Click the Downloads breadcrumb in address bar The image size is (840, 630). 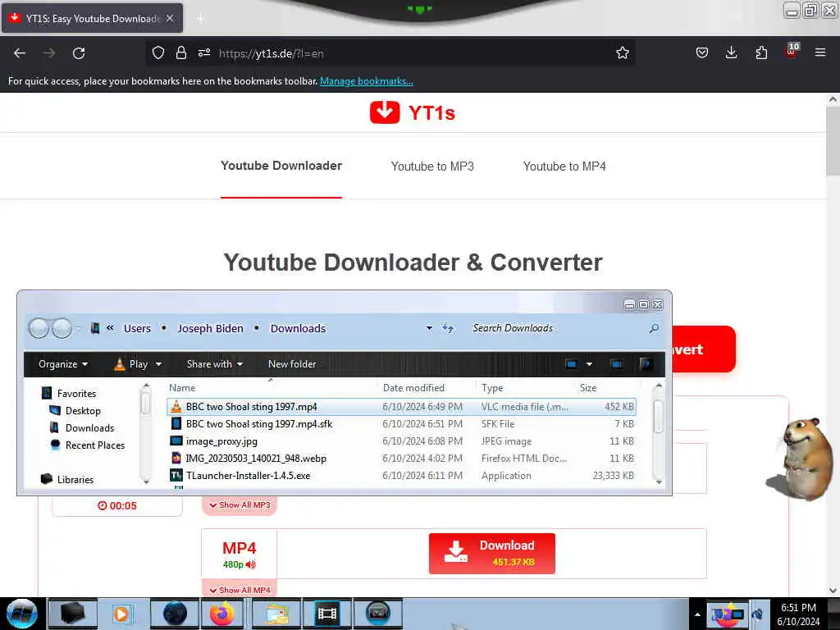click(x=298, y=328)
